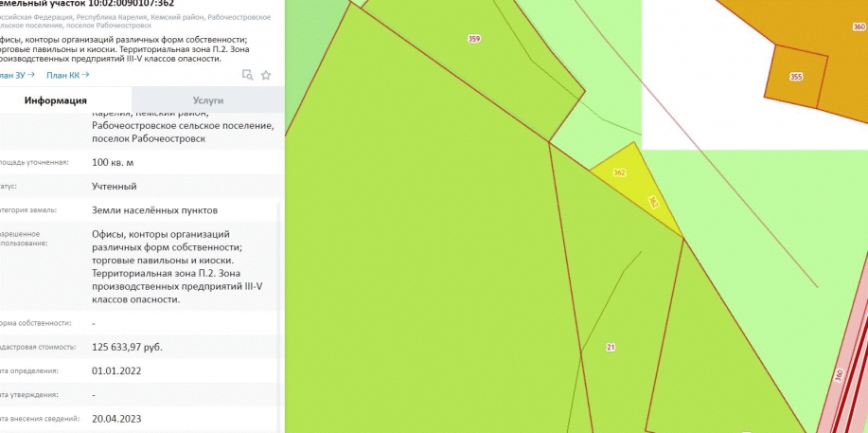Click the date of record entry 20.04.2023

(116, 418)
